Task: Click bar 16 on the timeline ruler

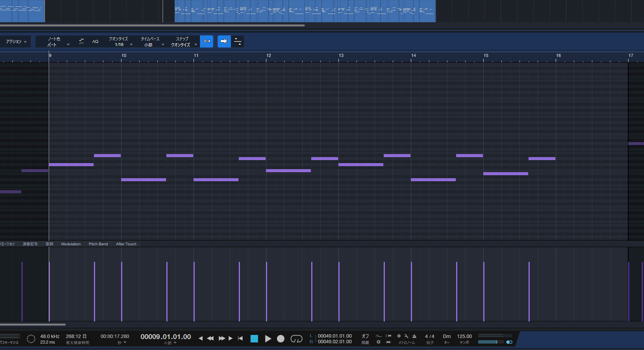Action: [x=558, y=56]
